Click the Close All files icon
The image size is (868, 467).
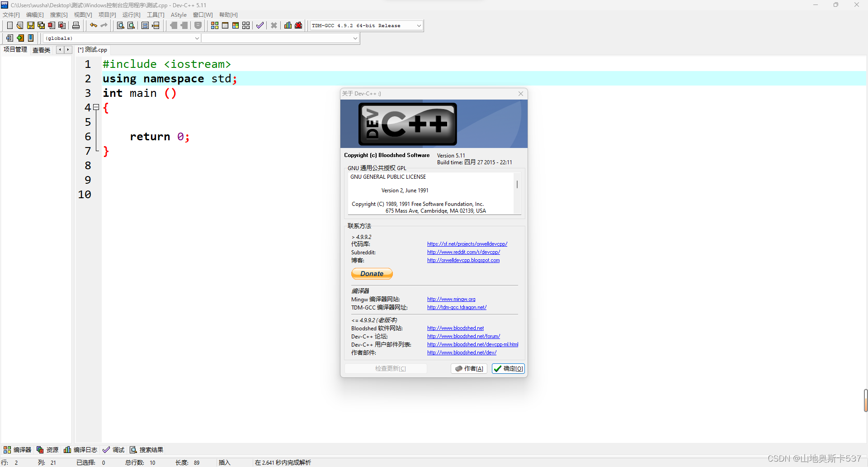pos(62,25)
